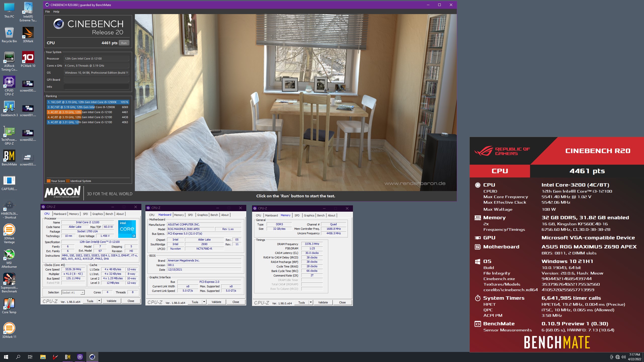644x362 pixels.
Task: Open Intel Extreme Tuning Utility shortcut
Action: click(28, 12)
